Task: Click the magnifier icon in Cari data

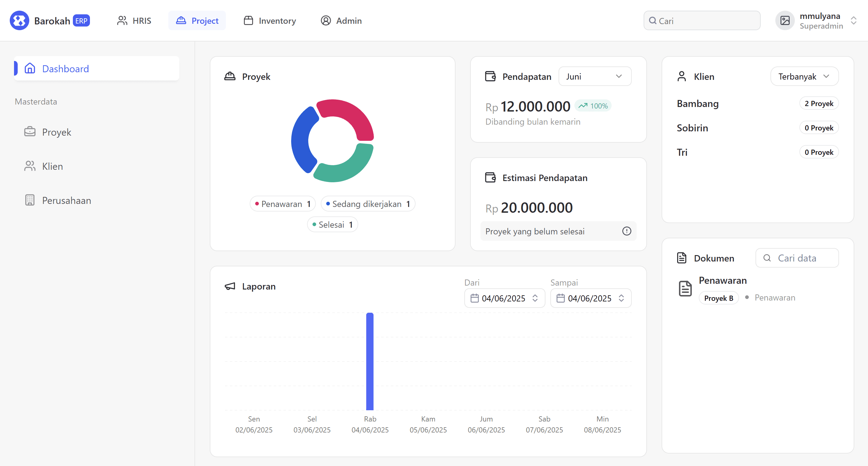Action: pyautogui.click(x=767, y=258)
